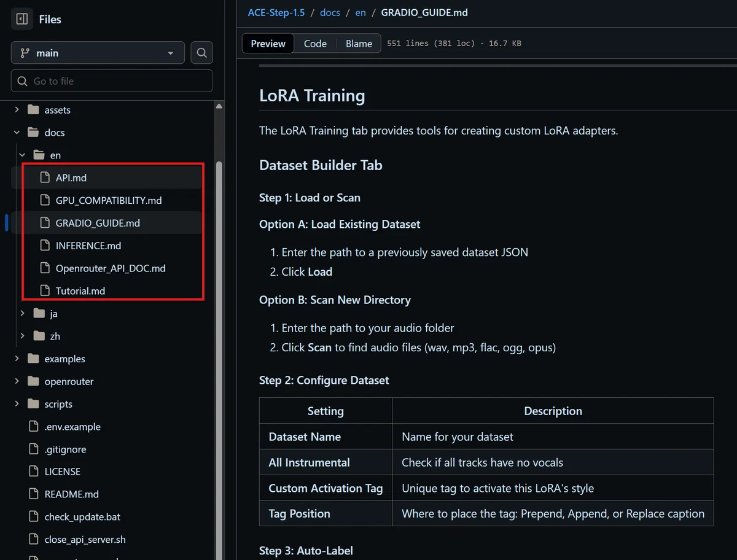Click the file tree scrollbar up arrow
The width and height of the screenshot is (737, 560).
pyautogui.click(x=219, y=106)
